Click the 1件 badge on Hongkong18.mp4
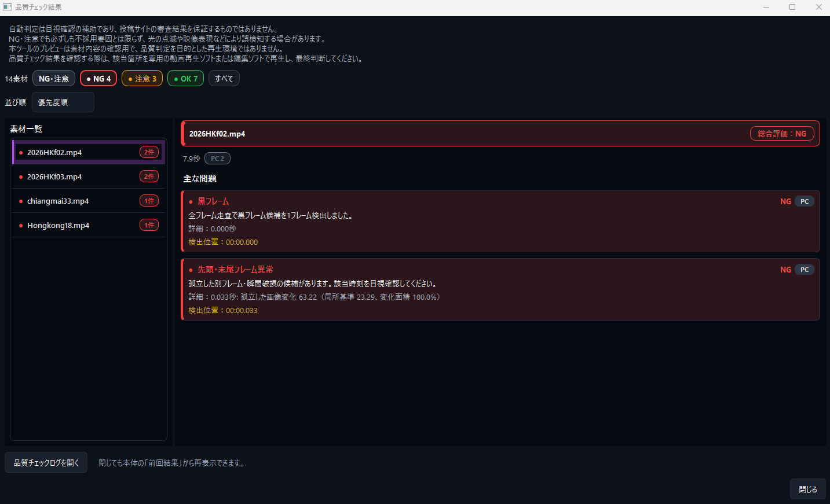This screenshot has width=830, height=504. [x=149, y=225]
